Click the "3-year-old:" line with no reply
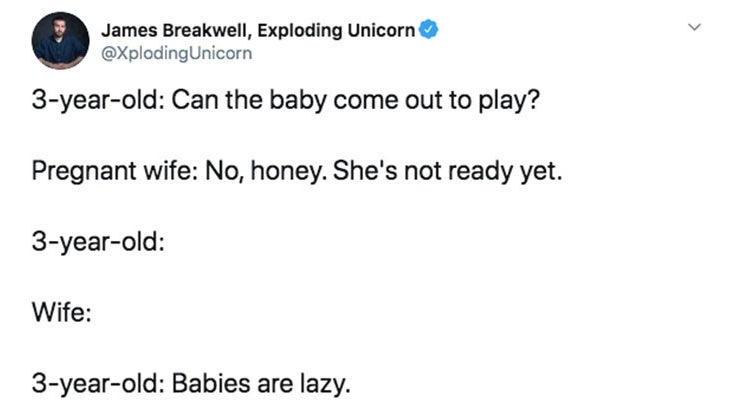 click(98, 242)
